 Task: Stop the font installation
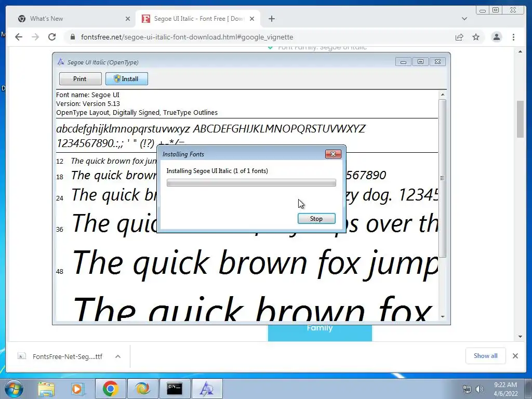(x=316, y=219)
